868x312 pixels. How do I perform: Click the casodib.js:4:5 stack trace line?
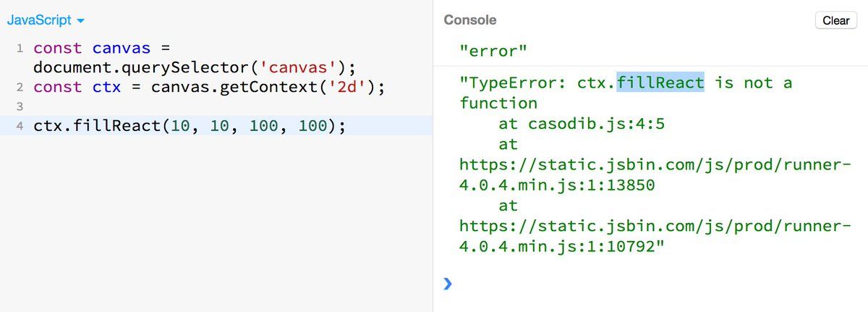coord(582,124)
